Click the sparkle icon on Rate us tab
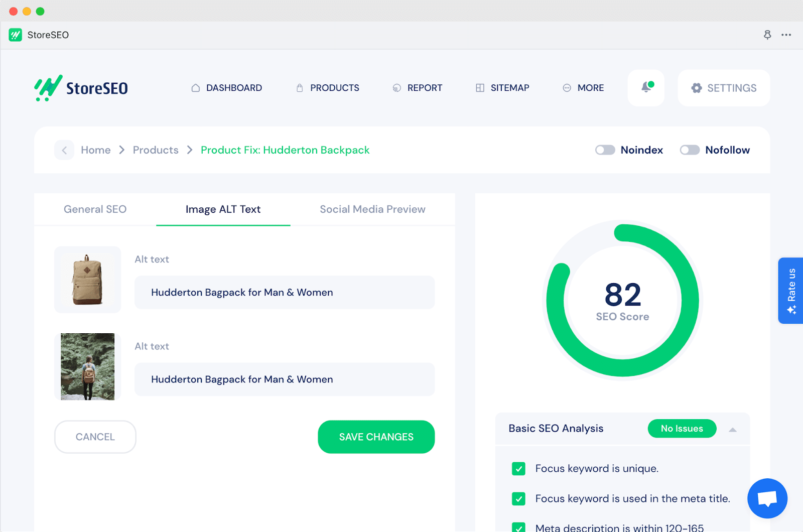 pos(791,310)
